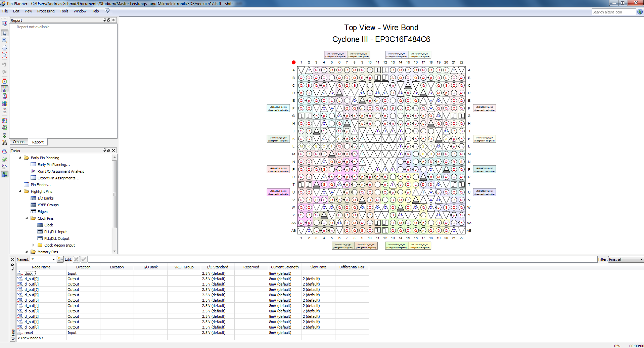Toggle Show Edges icon with E
Screen dimensions: 644x348
click(4, 96)
